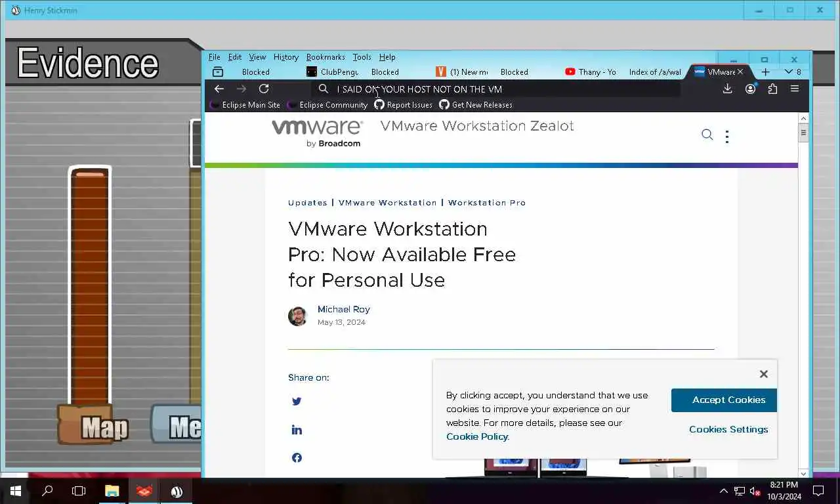Open the History menu
The width and height of the screenshot is (840, 504).
(286, 57)
